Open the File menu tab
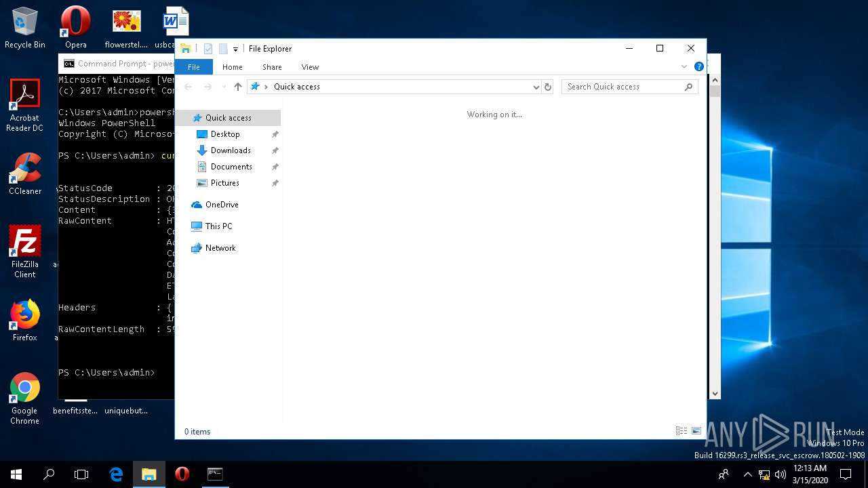868x488 pixels. [194, 67]
